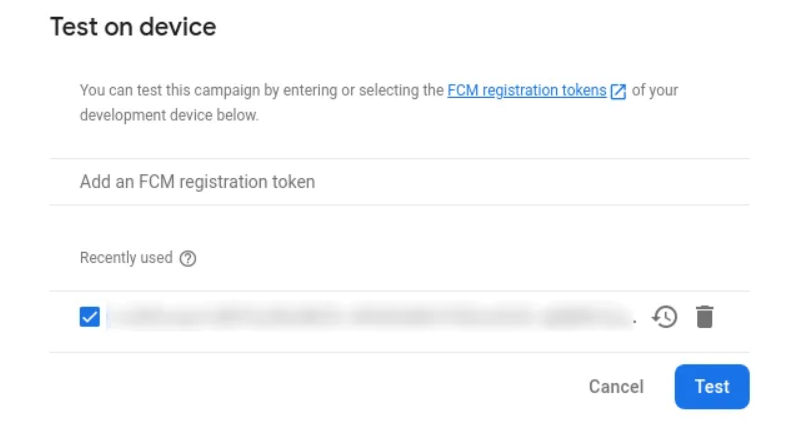The image size is (806, 427).
Task: Click the word 'token' in the input placeholder
Action: click(294, 182)
